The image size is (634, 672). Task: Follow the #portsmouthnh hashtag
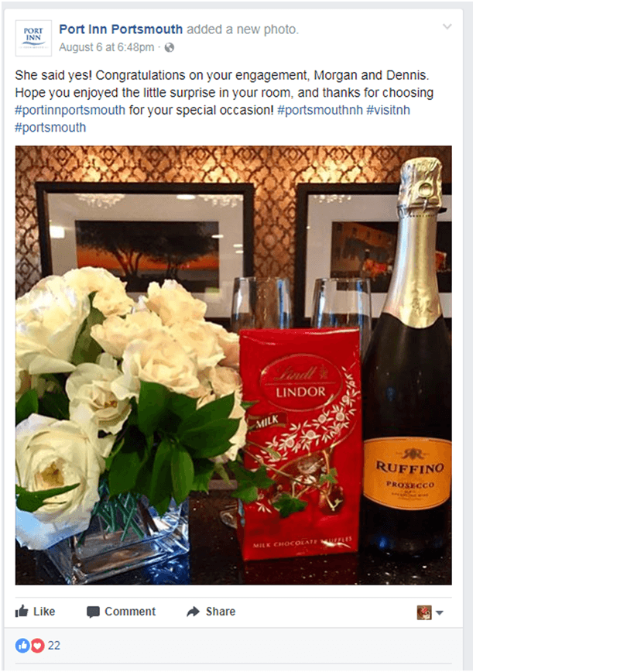(x=320, y=110)
